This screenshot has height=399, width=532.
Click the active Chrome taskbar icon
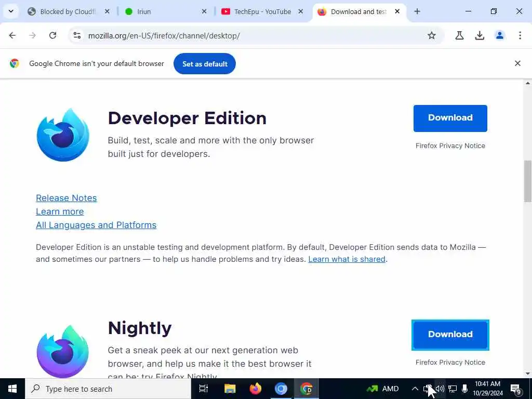tap(307, 389)
